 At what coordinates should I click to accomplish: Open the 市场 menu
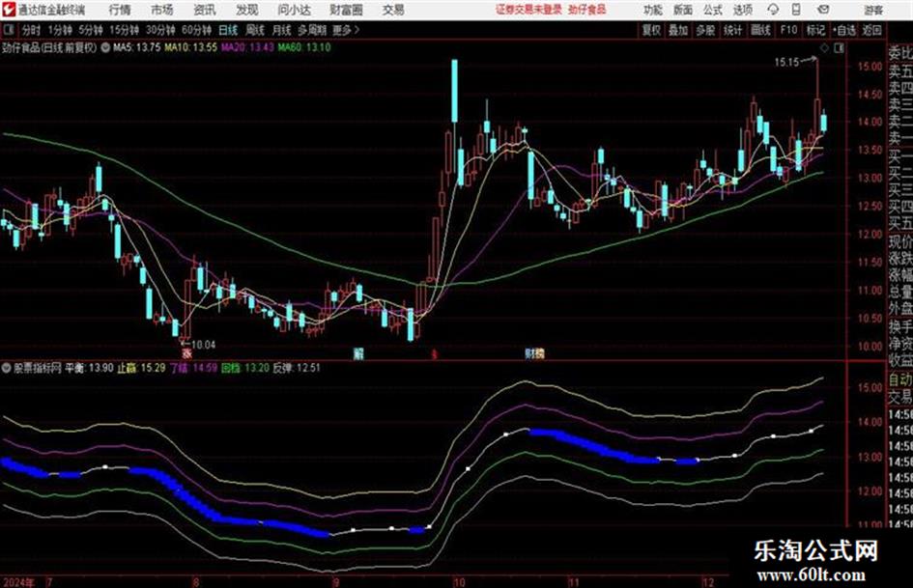pos(162,10)
